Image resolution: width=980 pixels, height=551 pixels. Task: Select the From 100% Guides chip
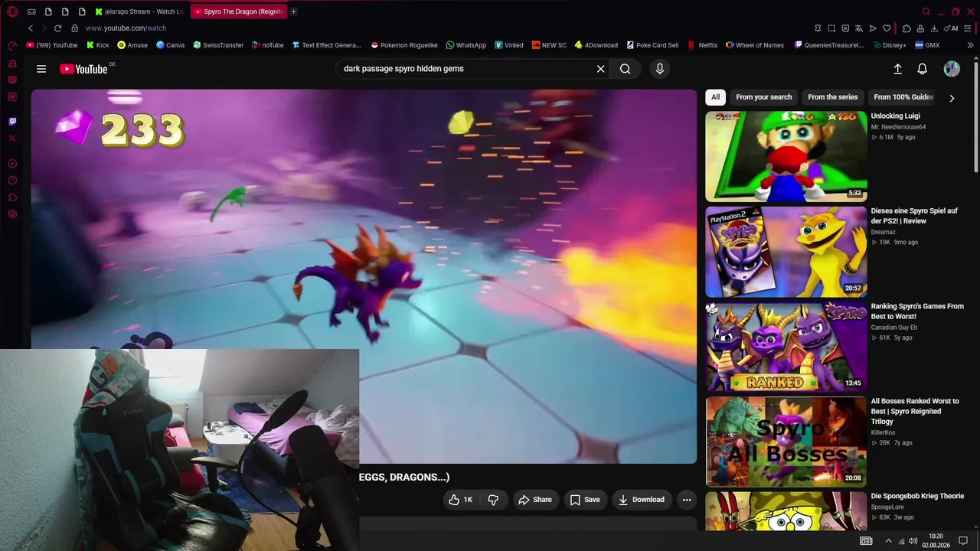(903, 97)
